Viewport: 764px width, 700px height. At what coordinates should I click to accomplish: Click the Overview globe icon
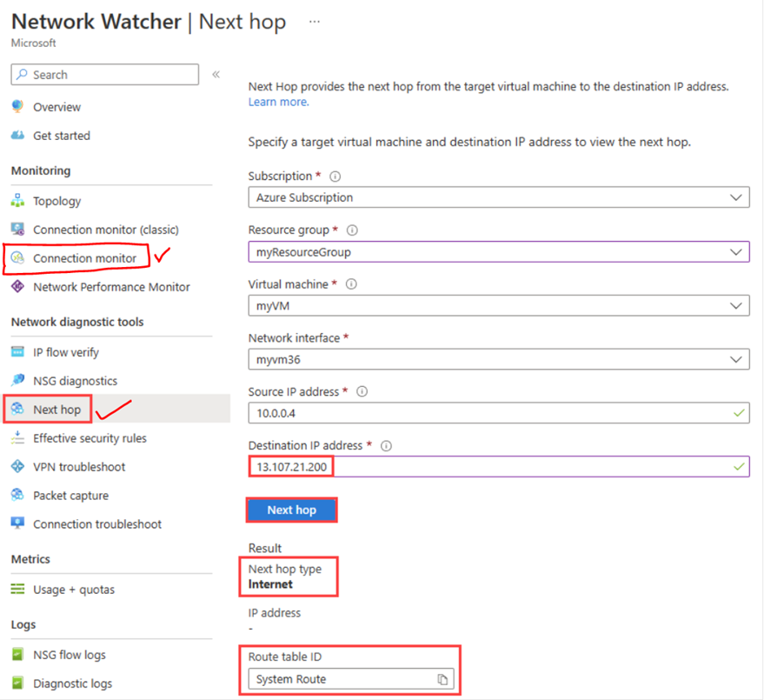[17, 106]
